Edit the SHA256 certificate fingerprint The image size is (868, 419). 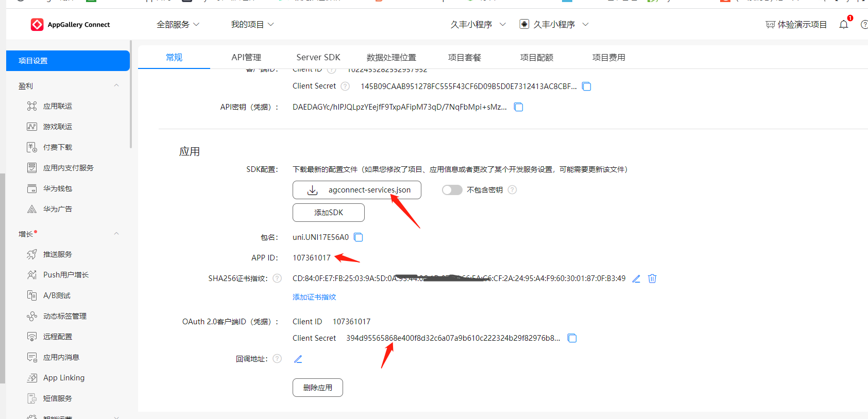(x=636, y=278)
